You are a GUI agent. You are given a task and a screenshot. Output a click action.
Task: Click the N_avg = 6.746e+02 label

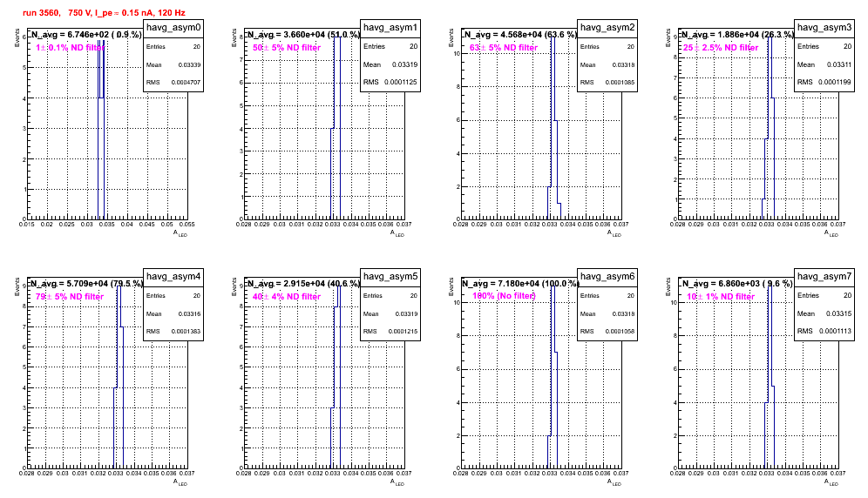pyautogui.click(x=85, y=35)
